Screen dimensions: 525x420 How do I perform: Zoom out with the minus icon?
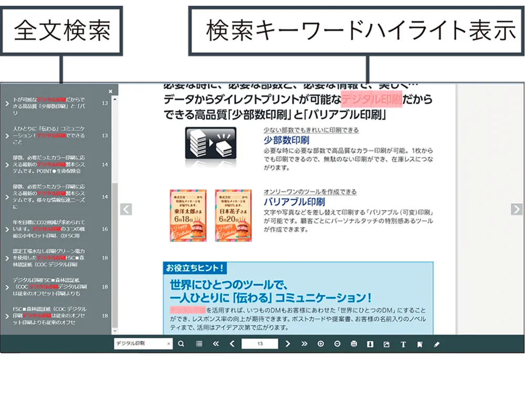pyautogui.click(x=337, y=344)
